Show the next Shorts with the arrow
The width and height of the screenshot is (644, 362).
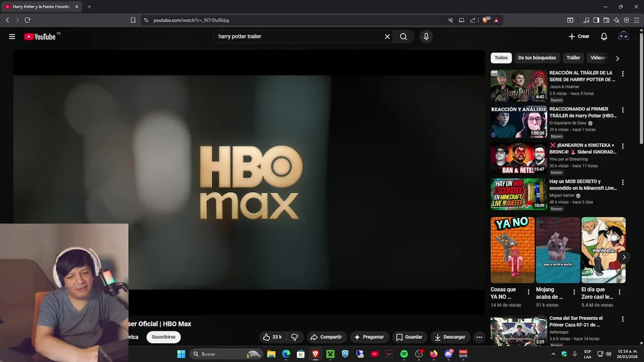pos(624,257)
